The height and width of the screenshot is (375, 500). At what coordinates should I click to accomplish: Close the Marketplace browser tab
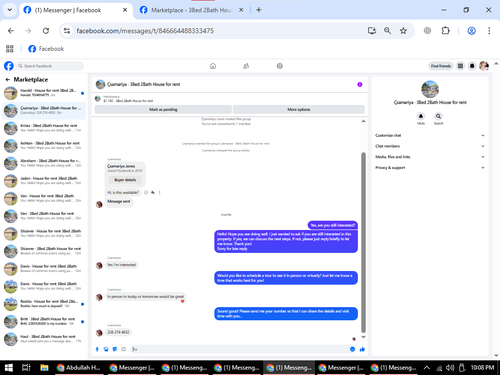point(241,10)
